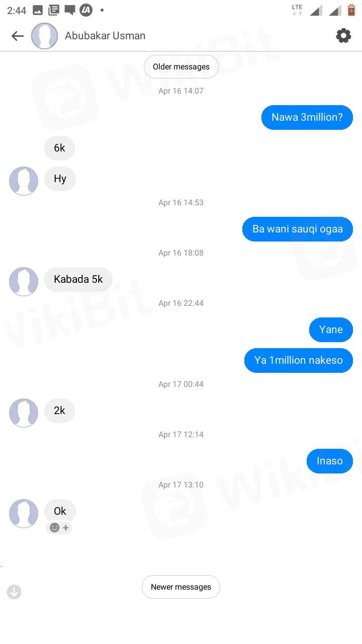Open Abubakar Usman's header profile picture
This screenshot has width=362, height=644.
pos(45,36)
